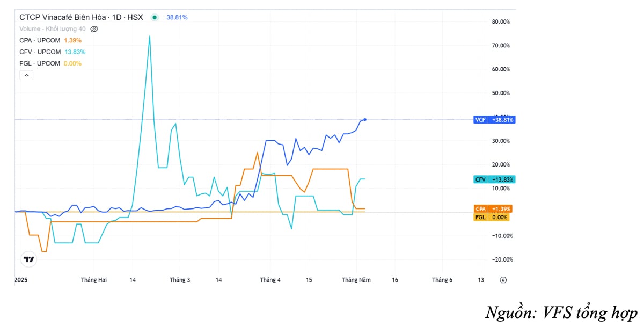Click the 38.81% value beside HSX
Viewport: 644px width, 332px height.
[x=177, y=17]
